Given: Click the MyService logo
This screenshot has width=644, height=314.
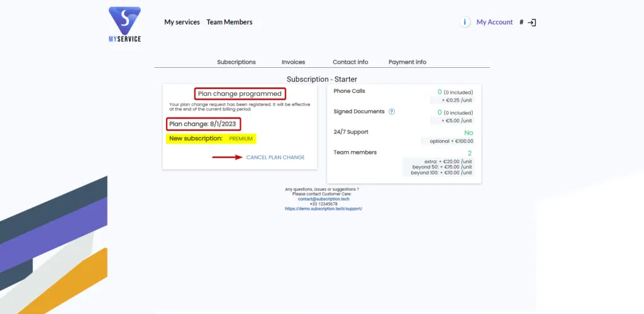Looking at the screenshot, I should [125, 24].
